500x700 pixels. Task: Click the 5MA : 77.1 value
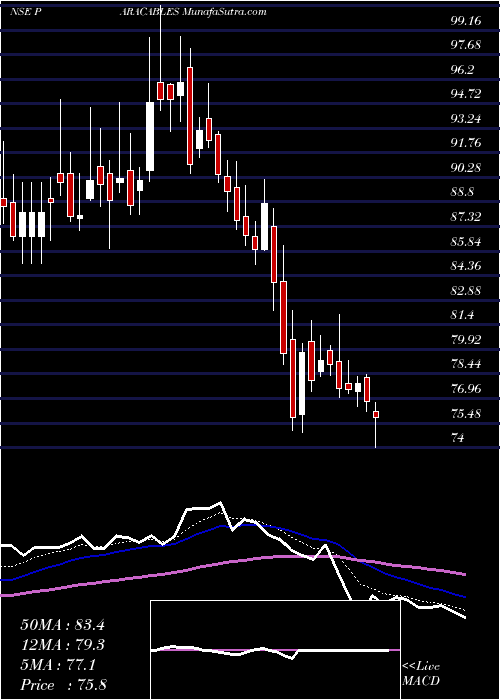point(58,665)
